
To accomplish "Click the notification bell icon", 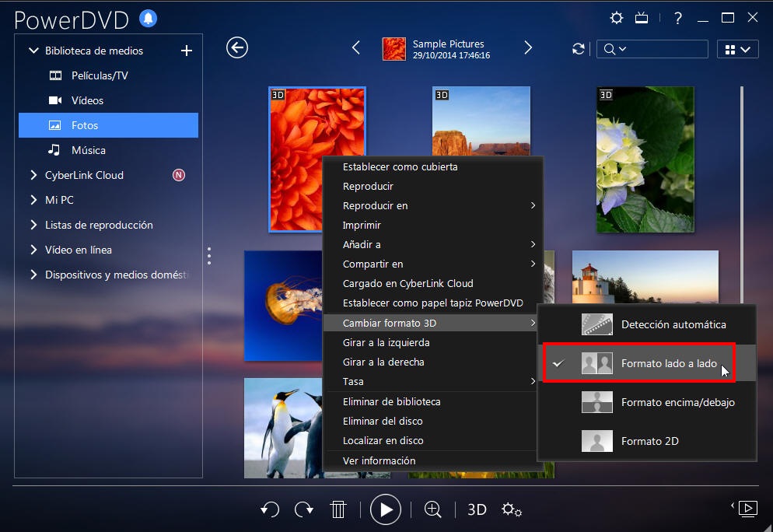I will click(148, 19).
